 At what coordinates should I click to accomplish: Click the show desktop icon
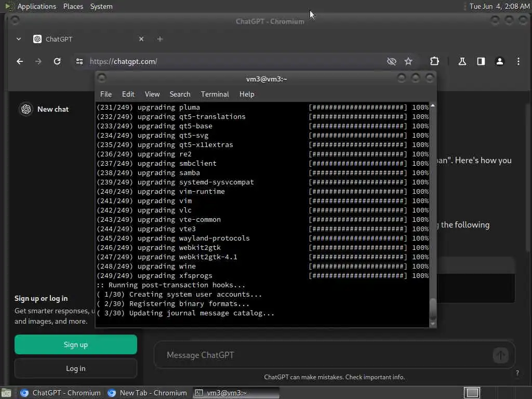[x=6, y=393]
